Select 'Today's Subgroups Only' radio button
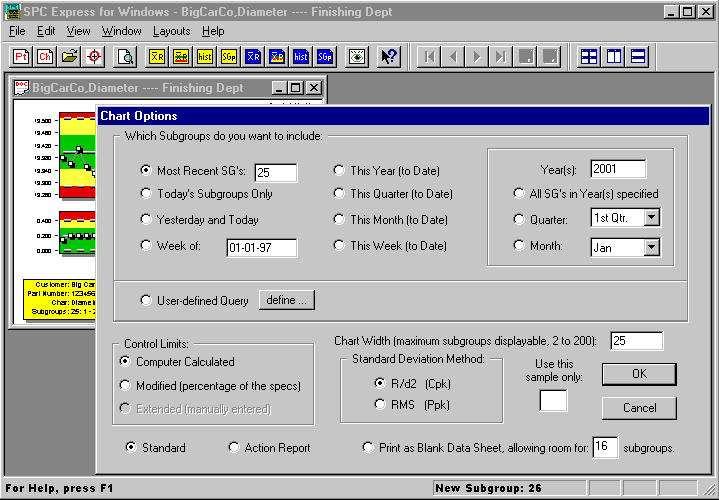 click(x=147, y=194)
